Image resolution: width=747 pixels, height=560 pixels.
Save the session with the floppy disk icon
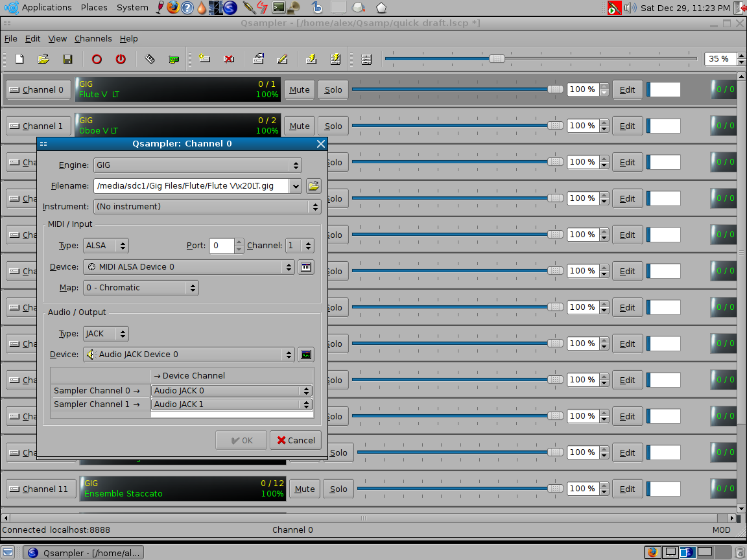click(67, 59)
